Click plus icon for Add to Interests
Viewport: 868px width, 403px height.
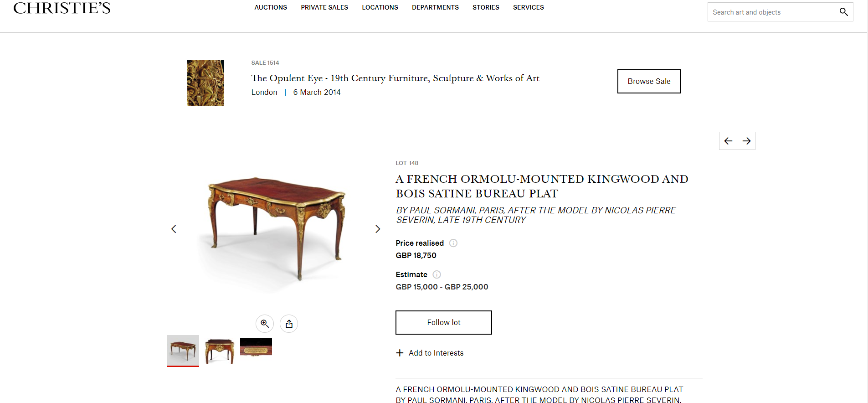[400, 353]
